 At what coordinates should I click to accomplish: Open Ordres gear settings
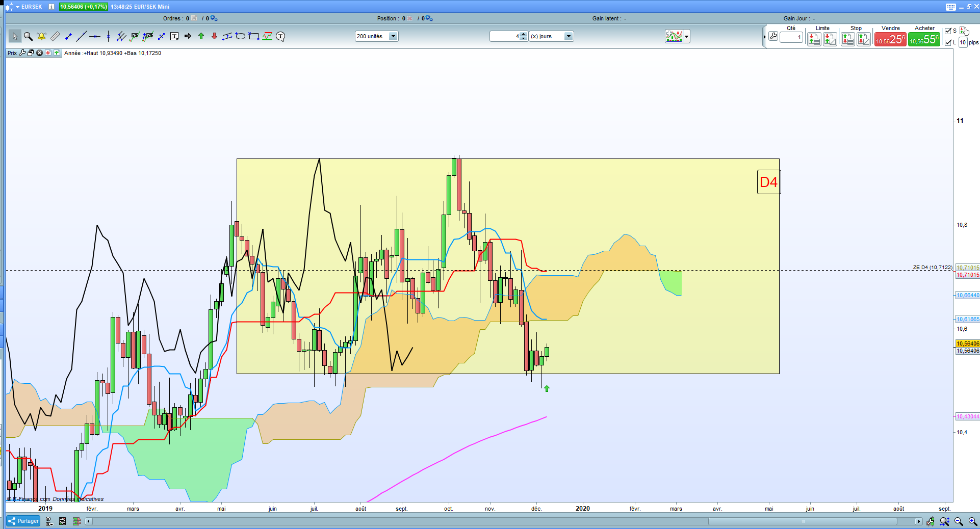[214, 18]
